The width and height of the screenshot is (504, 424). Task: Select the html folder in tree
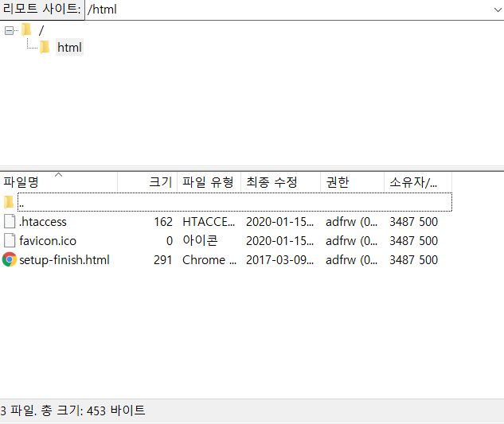(x=69, y=47)
